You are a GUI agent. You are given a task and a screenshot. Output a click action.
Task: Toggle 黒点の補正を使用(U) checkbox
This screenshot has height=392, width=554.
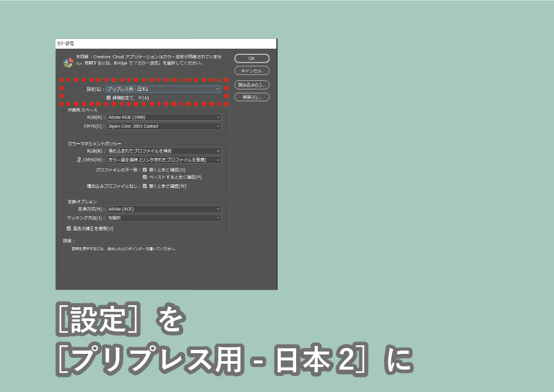69,228
